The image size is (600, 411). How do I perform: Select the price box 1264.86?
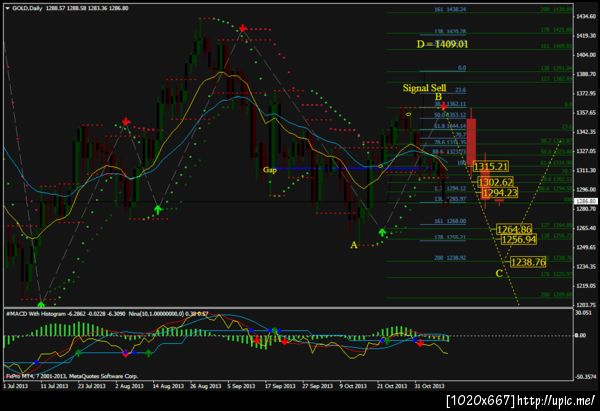click(514, 229)
